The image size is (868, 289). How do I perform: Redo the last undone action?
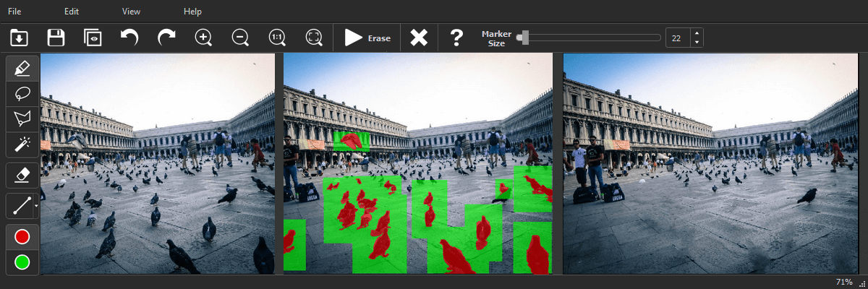[166, 38]
